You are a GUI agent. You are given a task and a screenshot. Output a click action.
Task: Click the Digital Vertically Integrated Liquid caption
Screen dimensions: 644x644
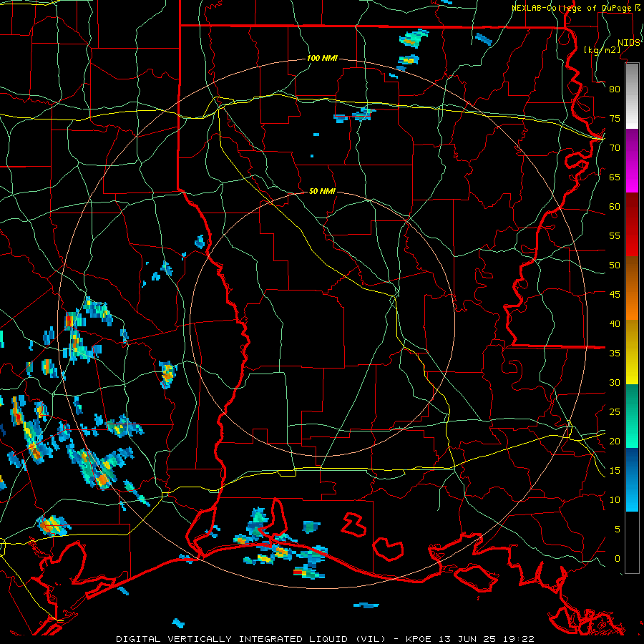pyautogui.click(x=324, y=639)
